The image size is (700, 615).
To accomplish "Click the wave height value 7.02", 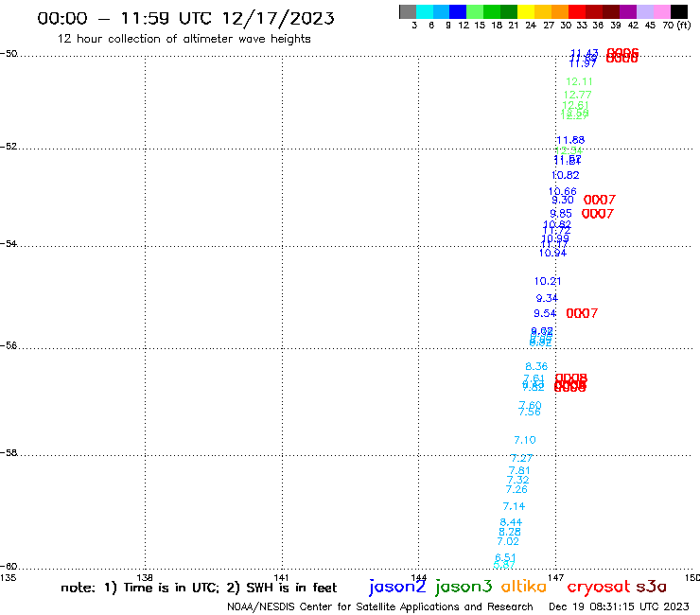I will (x=508, y=542).
